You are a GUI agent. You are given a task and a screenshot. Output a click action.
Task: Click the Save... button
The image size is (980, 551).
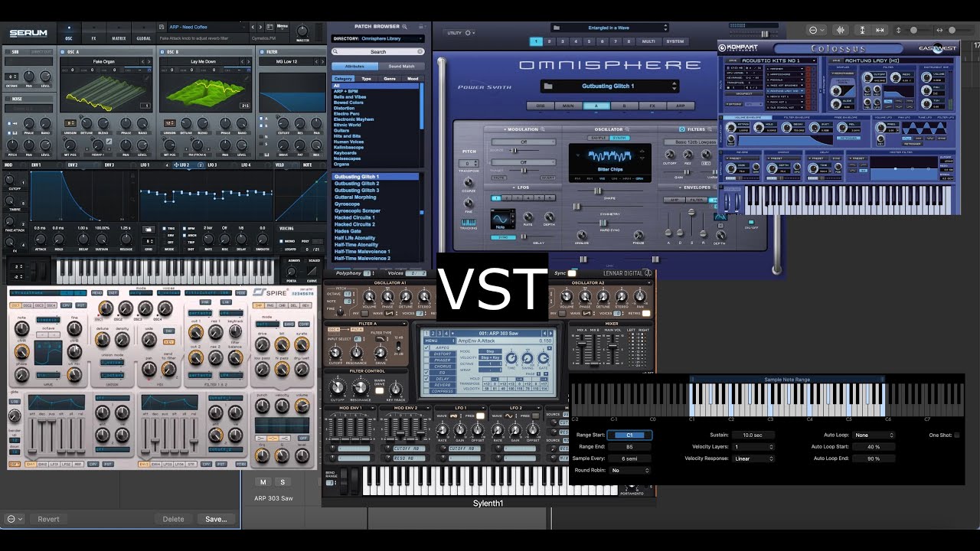[x=216, y=519]
